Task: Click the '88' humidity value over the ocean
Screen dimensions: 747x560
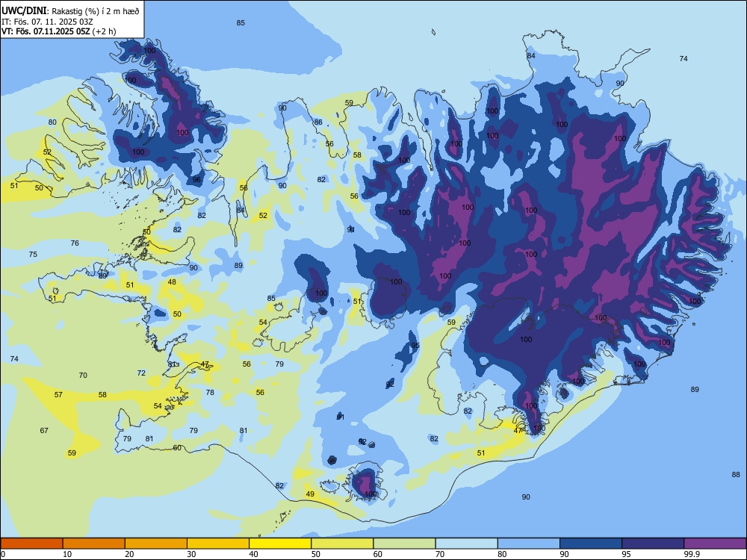Action: tap(736, 474)
